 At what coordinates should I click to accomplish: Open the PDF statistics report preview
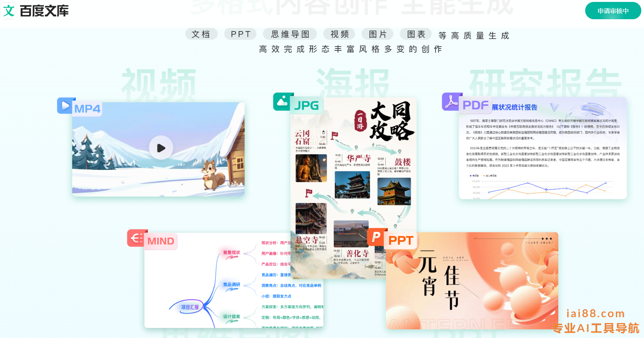point(542,148)
